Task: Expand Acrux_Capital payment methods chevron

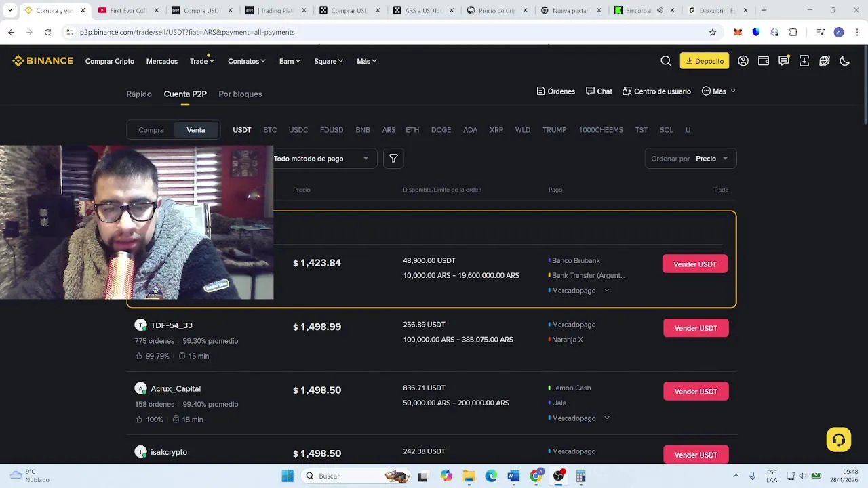Action: click(x=607, y=418)
